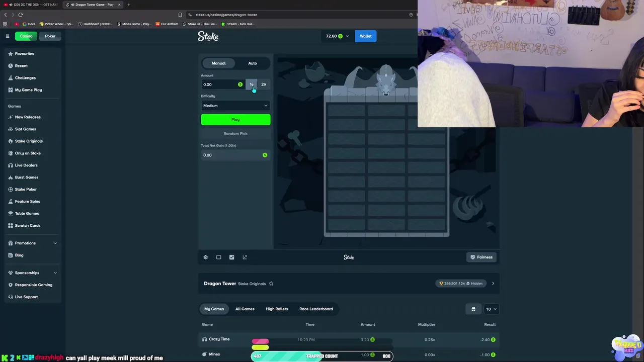Expand the Sponsorships menu

coord(33,273)
